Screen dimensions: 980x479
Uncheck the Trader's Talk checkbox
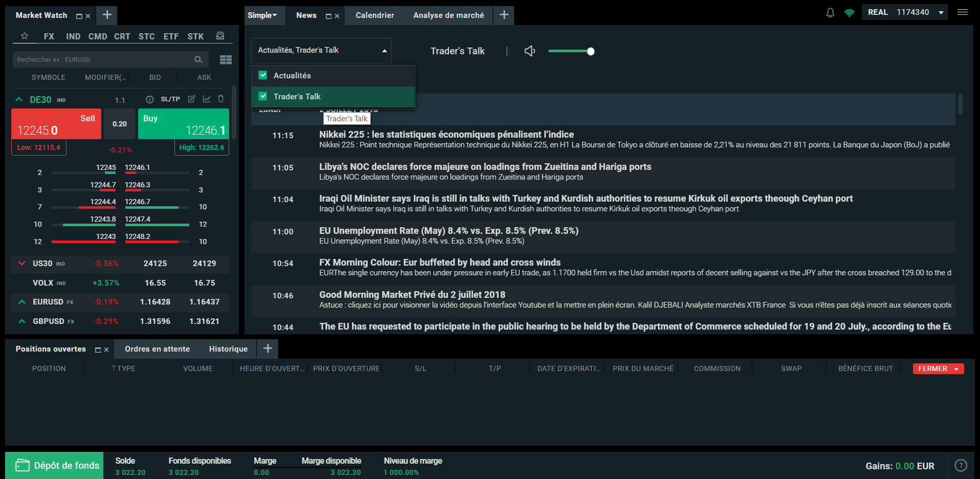263,96
